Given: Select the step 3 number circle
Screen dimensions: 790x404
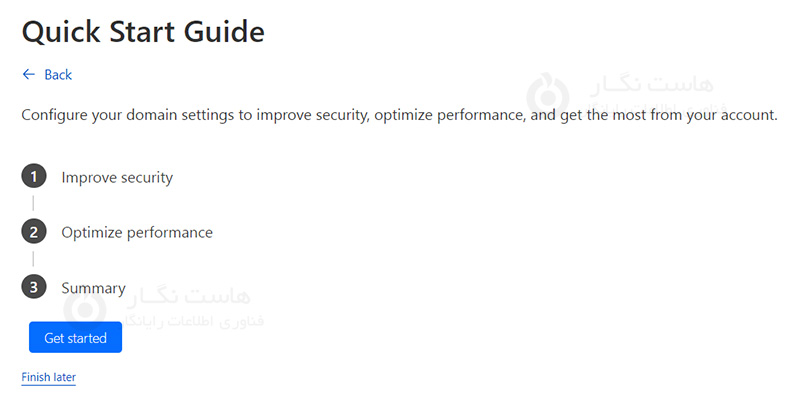Looking at the screenshot, I should pyautogui.click(x=33, y=288).
